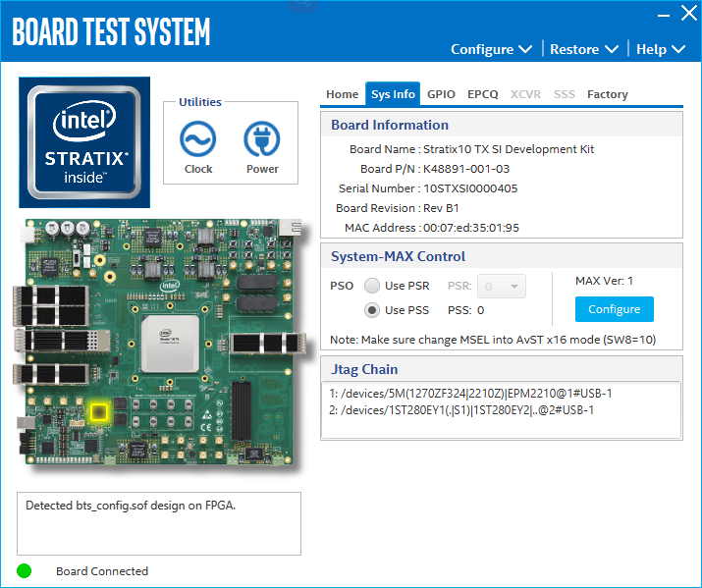
Task: Open the EPCQ tab
Action: point(483,94)
